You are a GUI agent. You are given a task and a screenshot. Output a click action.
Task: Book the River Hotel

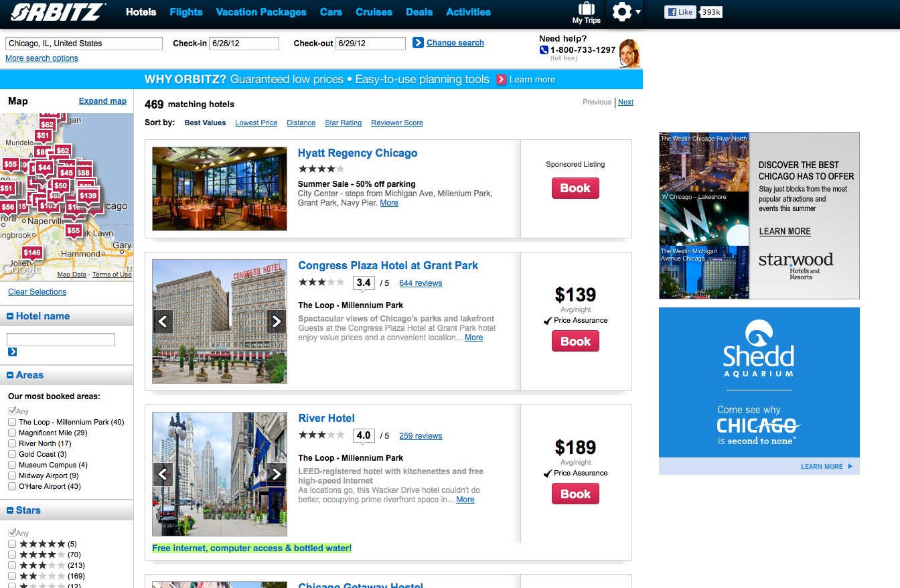[575, 494]
